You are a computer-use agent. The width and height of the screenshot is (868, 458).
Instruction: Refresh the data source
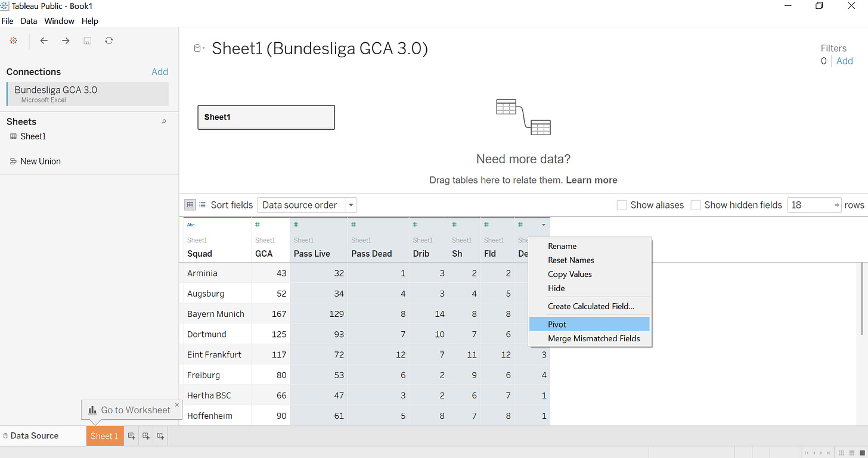108,40
